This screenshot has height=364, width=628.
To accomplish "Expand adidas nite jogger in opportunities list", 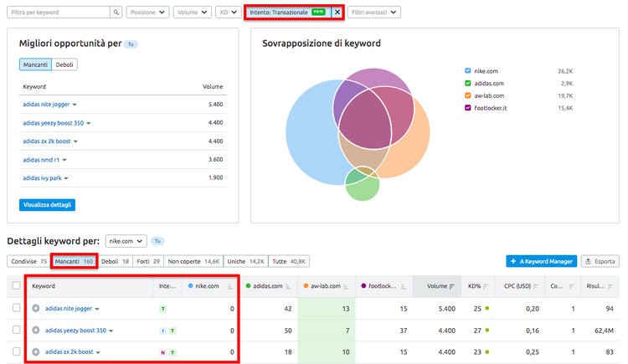I will (x=75, y=105).
